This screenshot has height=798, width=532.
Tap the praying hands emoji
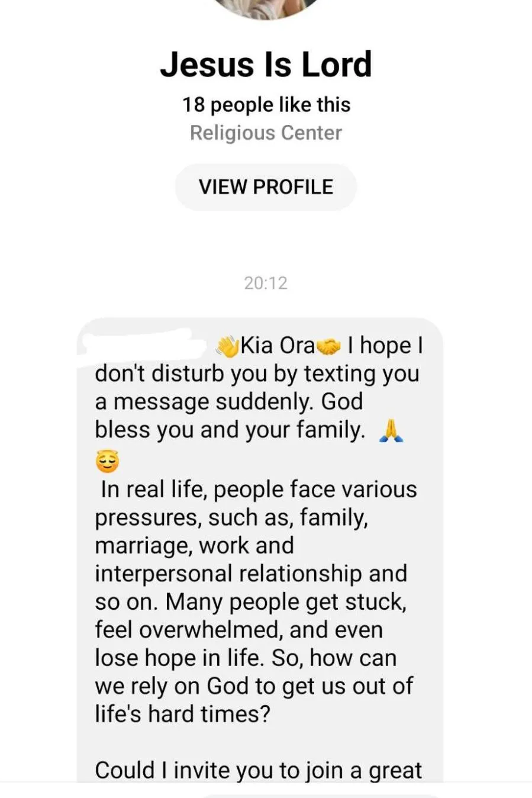point(391,430)
